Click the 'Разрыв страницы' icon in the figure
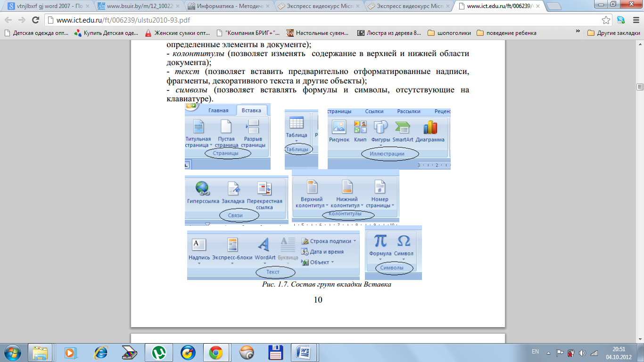This screenshot has height=362, width=644. point(253,127)
